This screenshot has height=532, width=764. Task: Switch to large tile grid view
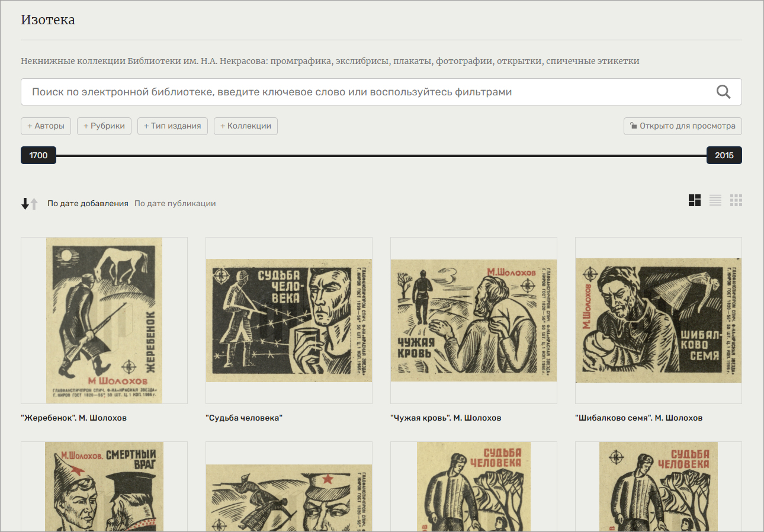(695, 200)
